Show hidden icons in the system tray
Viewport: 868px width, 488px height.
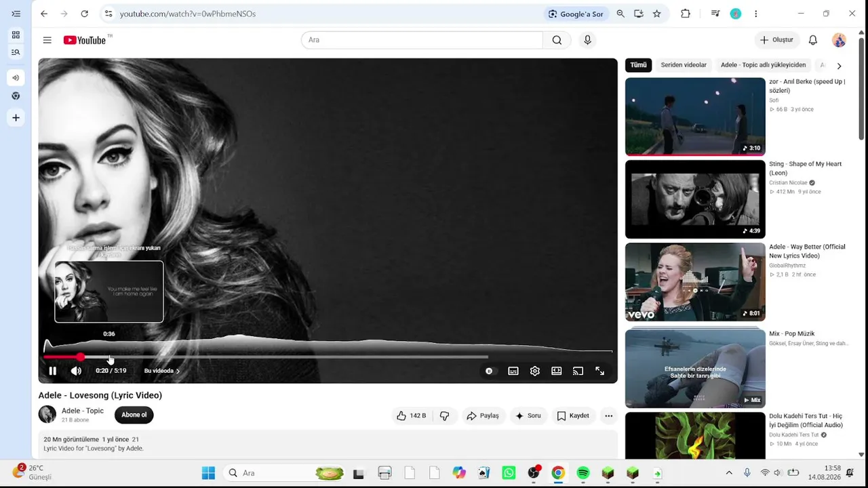(x=729, y=473)
